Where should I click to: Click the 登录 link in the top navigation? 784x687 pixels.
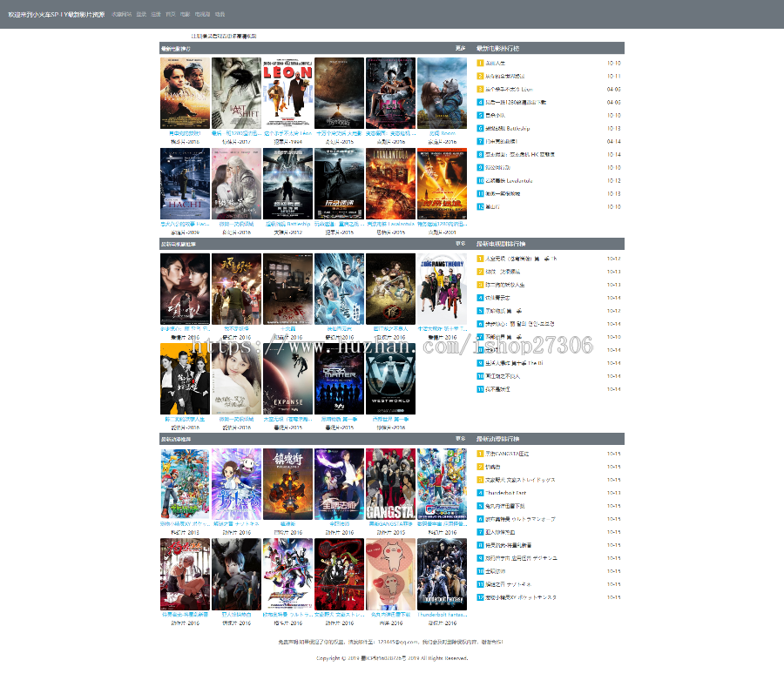coord(141,15)
